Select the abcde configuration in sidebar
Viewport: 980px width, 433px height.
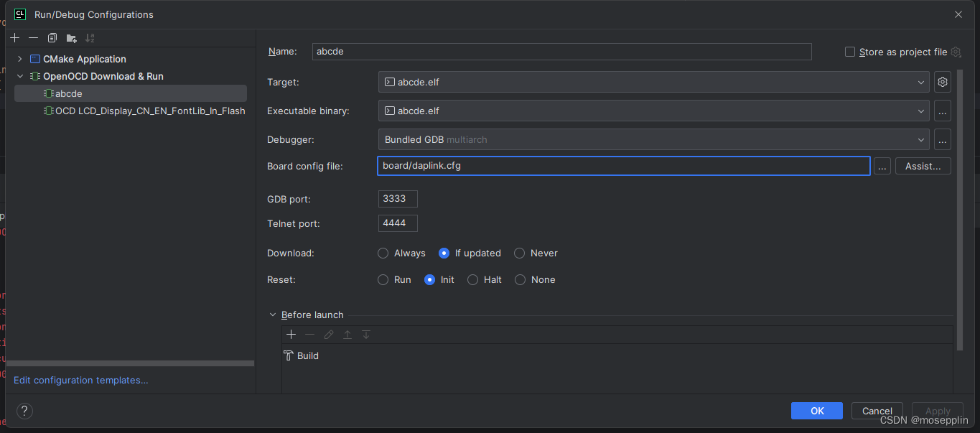(x=69, y=93)
